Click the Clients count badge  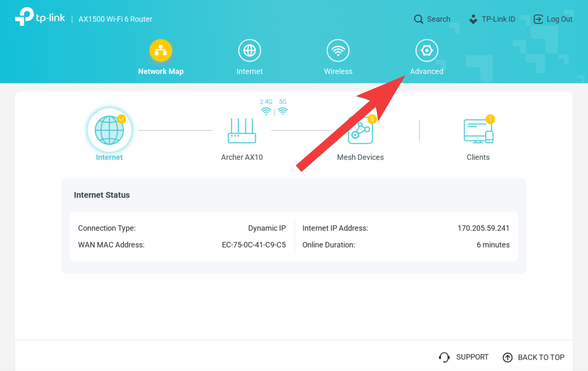tap(490, 119)
